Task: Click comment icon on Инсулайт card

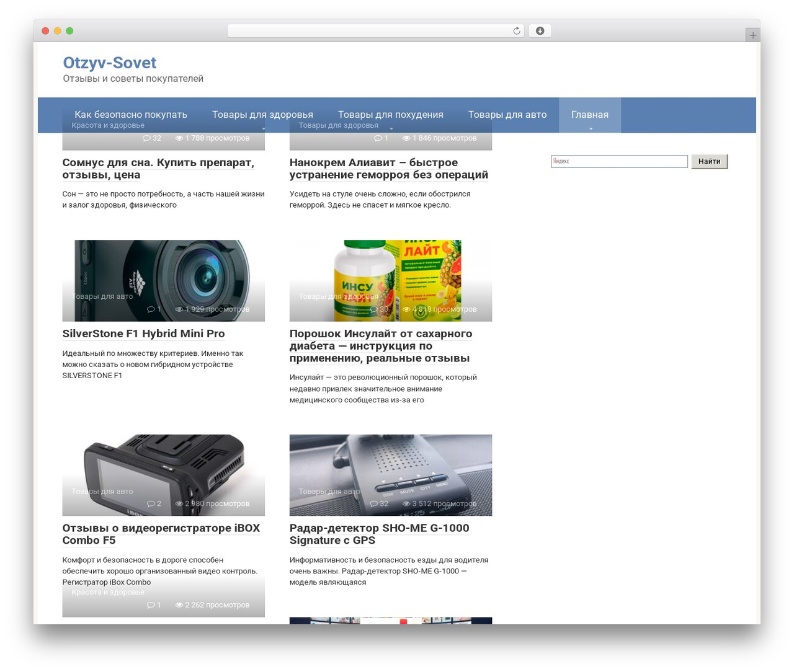Action: [374, 309]
